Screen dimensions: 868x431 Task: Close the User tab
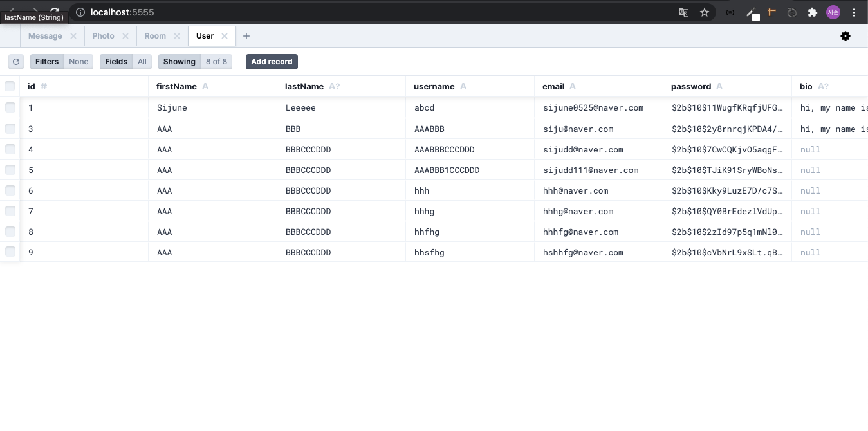tap(225, 36)
